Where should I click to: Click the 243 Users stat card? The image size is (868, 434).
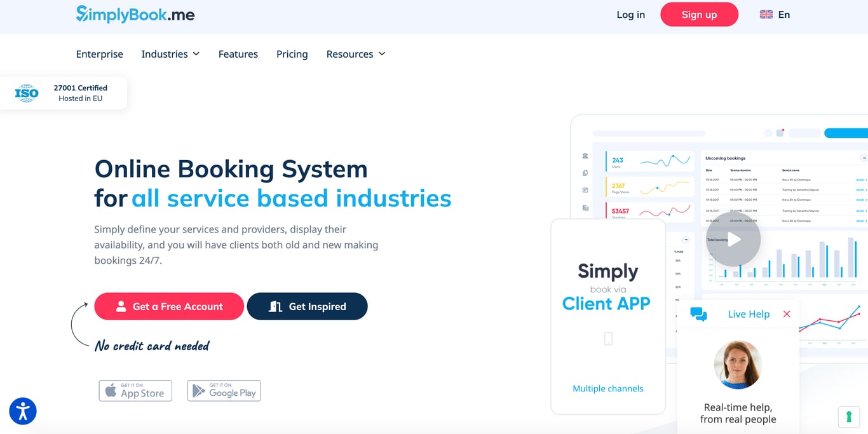pos(648,161)
